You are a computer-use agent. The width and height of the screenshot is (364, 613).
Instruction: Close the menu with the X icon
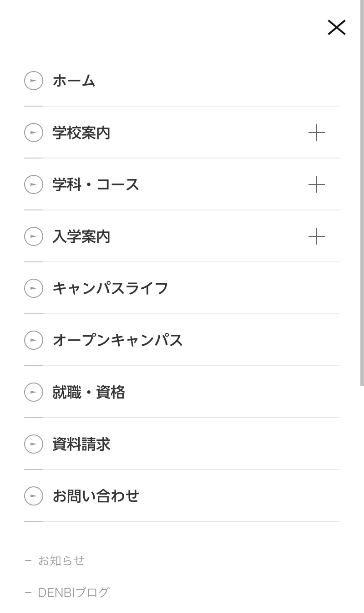click(336, 27)
